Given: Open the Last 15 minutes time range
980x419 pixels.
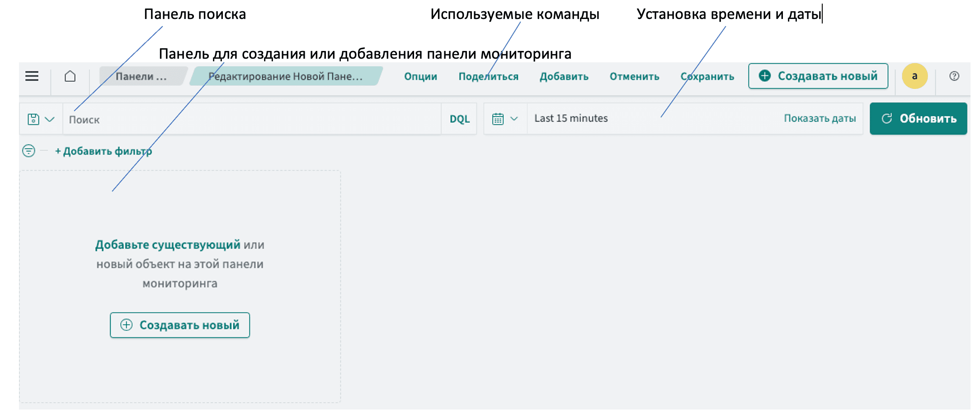Looking at the screenshot, I should [x=571, y=118].
